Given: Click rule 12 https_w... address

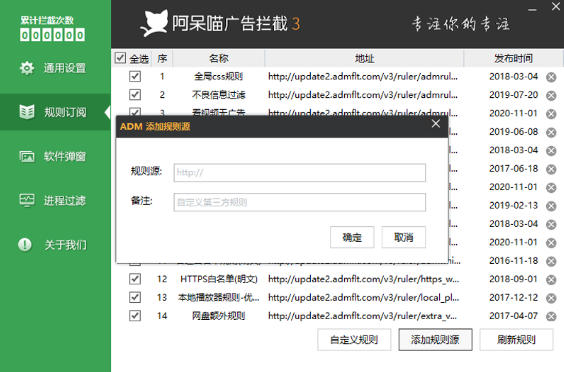Looking at the screenshot, I should tap(364, 279).
